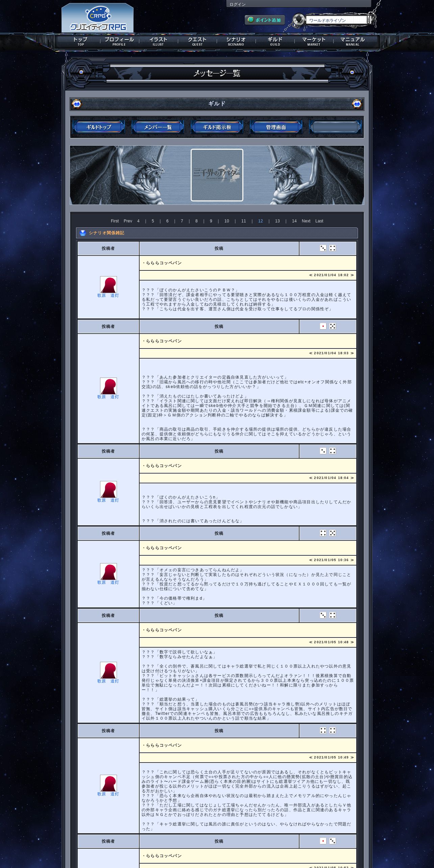The width and height of the screenshot is (434, 868).
Task: Open poster avatar beside the 10:36 post
Action: tap(108, 572)
